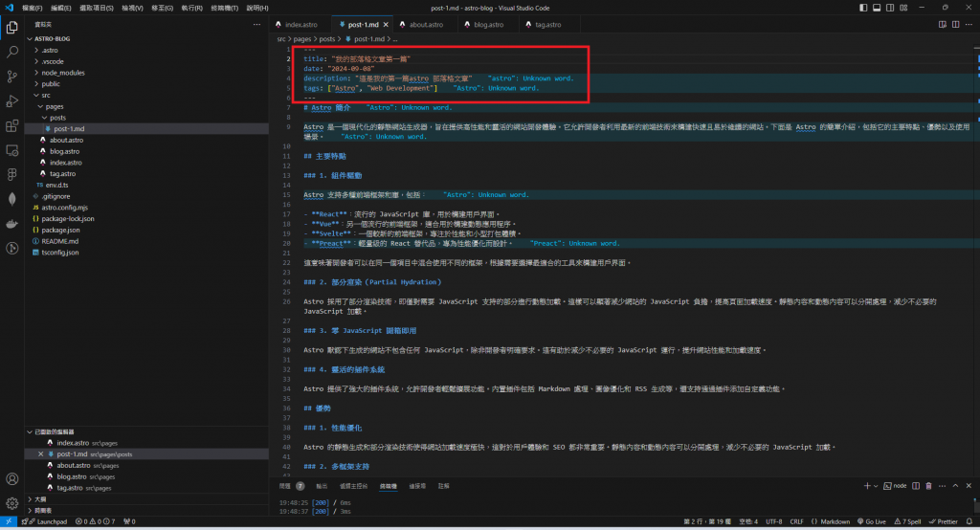The width and height of the screenshot is (980, 530).
Task: Open customize layout button in title bar
Action: (903, 8)
